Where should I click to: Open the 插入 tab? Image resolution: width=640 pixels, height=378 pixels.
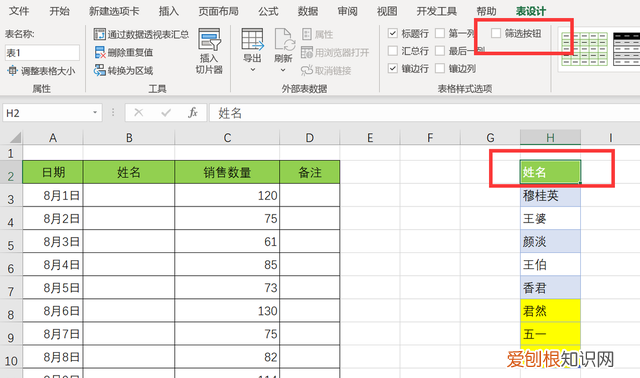(x=169, y=11)
